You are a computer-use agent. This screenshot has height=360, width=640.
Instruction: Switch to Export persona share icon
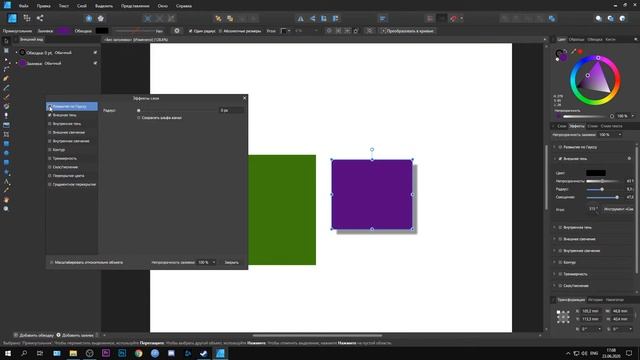[x=40, y=18]
